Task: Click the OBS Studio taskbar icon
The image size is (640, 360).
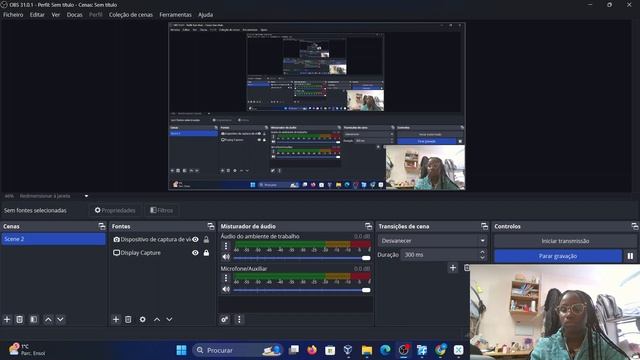Action: tap(404, 350)
